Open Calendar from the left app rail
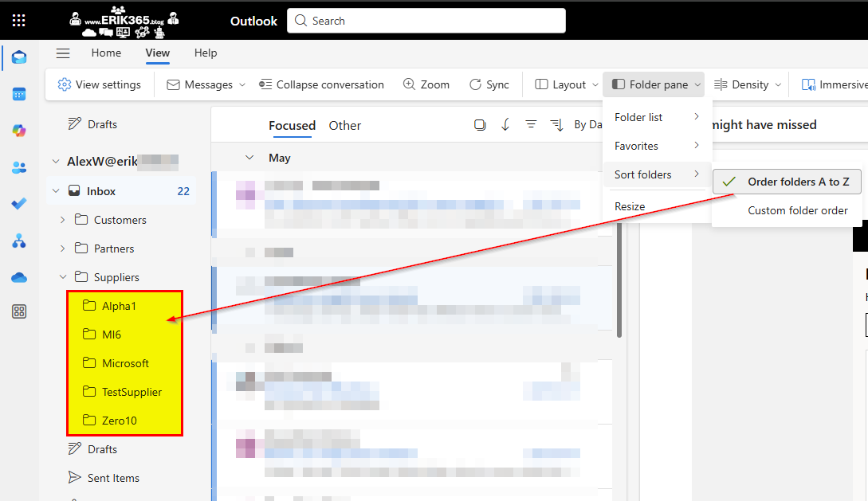This screenshot has height=501, width=868. pos(19,94)
